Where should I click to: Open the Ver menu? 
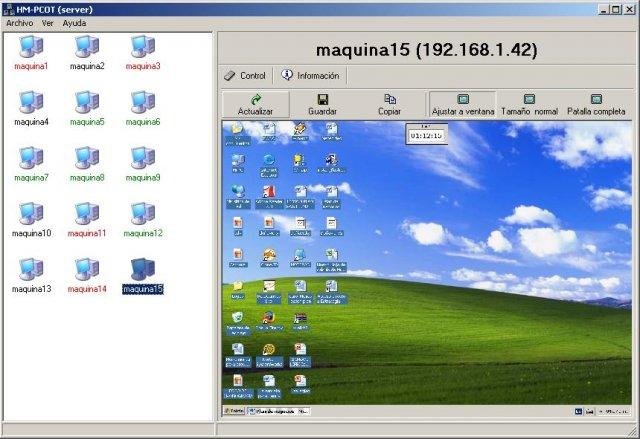coord(47,23)
